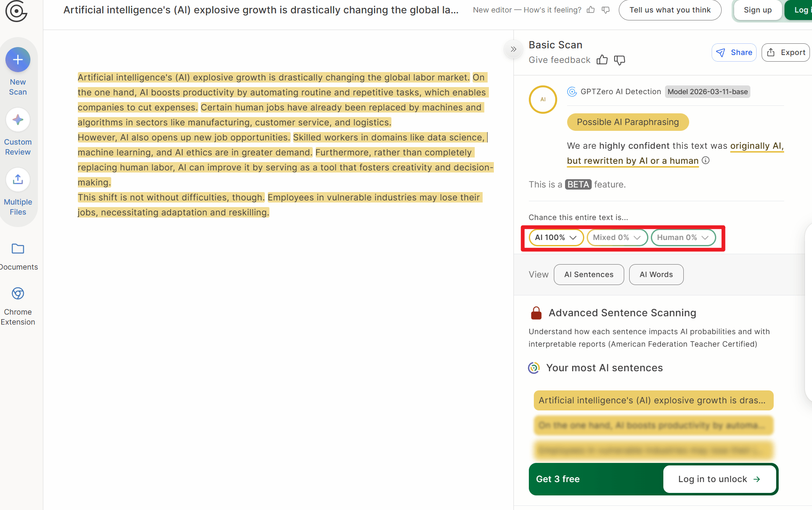The image size is (812, 510).
Task: Click 'originally AI, but rewritten' underlined link
Action: [x=675, y=153]
